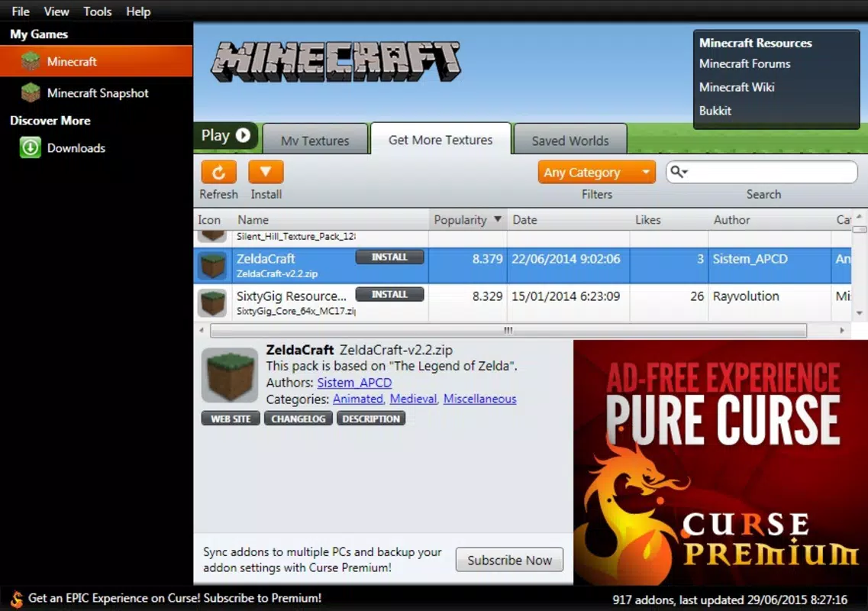Select the Minecraft grass block icon in My Games
Screen dimensions: 868x611
coord(31,61)
